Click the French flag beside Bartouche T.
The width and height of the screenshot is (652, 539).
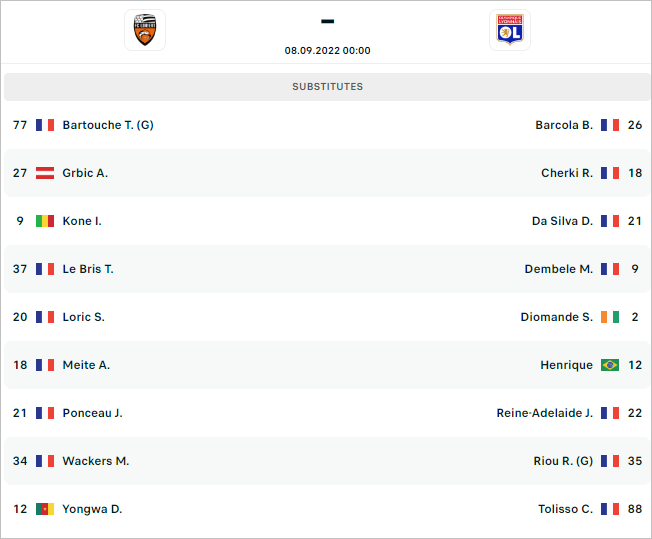45,125
